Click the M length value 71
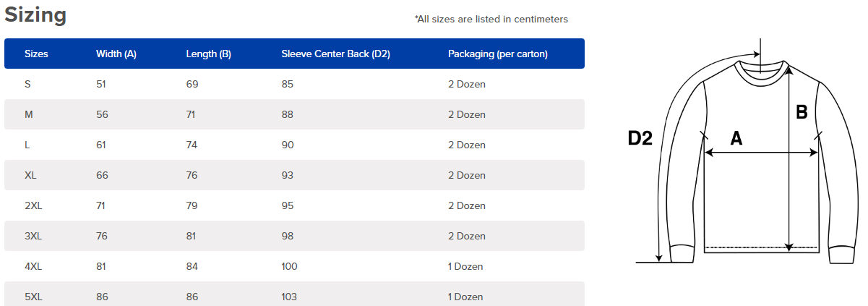Screen dimensions: 868x306 192,115
